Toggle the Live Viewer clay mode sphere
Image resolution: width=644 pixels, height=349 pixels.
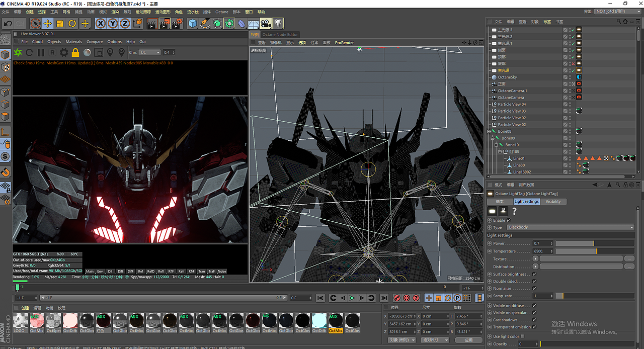(87, 52)
